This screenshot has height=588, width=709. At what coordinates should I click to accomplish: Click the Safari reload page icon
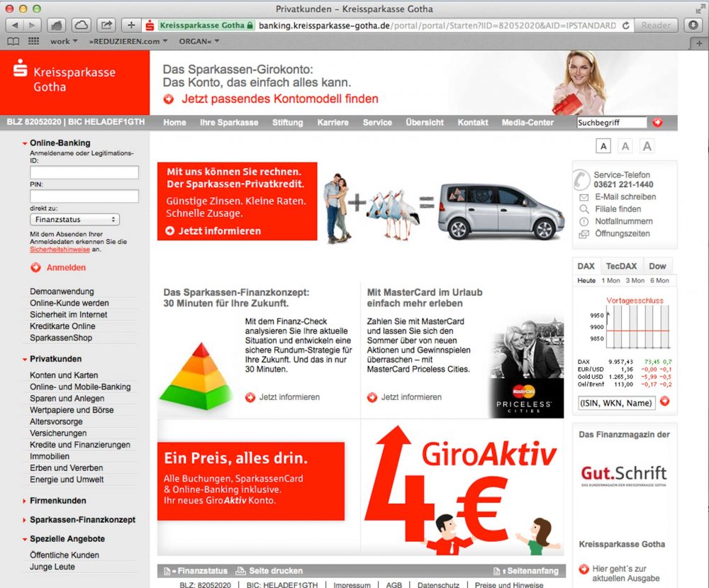tap(626, 26)
